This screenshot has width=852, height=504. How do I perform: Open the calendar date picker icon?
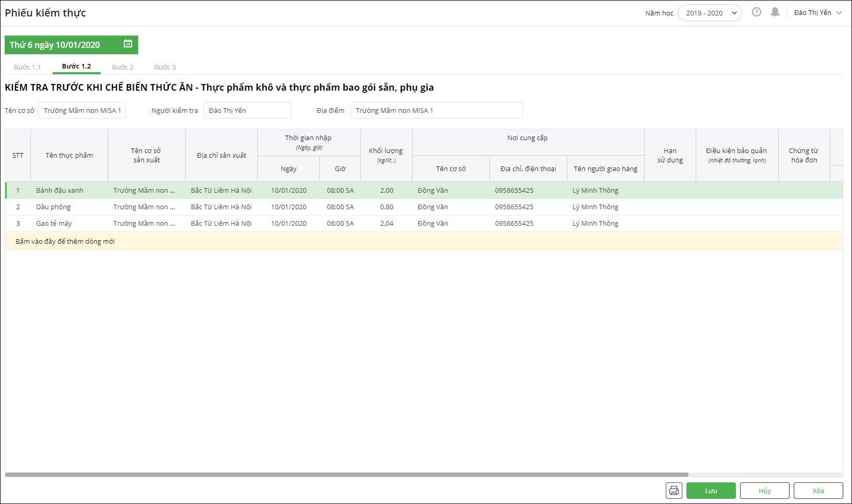pos(128,44)
